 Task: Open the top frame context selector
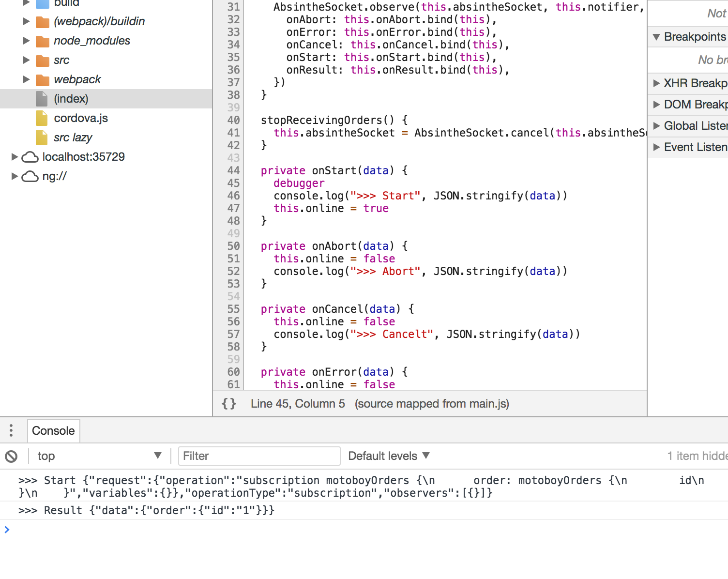pyautogui.click(x=99, y=456)
